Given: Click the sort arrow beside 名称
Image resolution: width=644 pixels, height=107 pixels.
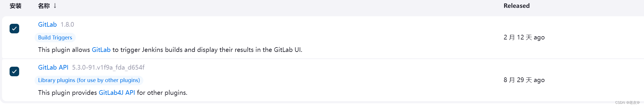Looking at the screenshot, I should (55, 6).
